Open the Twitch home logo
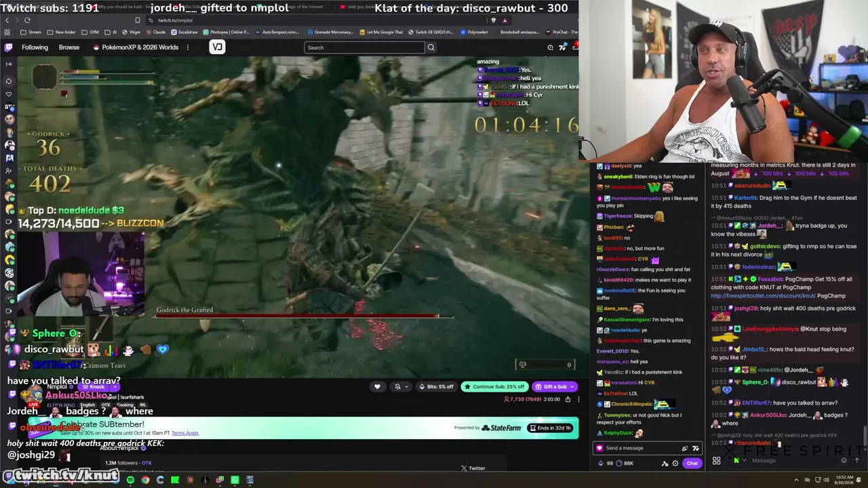Viewport: 868px width, 488px height. (x=8, y=47)
